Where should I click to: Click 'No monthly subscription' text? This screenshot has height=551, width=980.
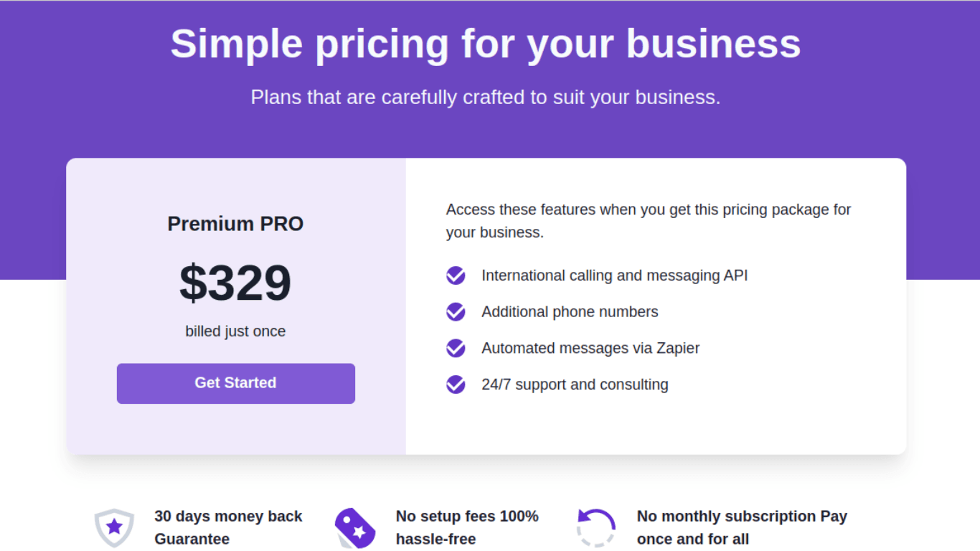(x=722, y=517)
